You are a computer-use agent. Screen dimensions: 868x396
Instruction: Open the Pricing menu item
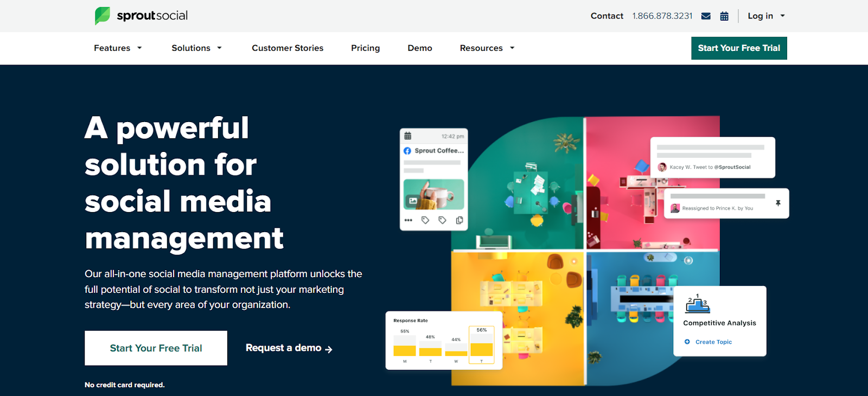tap(366, 48)
